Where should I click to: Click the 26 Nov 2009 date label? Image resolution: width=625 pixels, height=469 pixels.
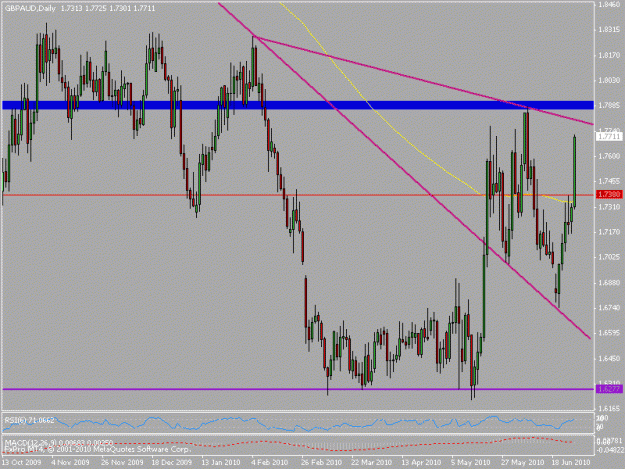tap(122, 463)
